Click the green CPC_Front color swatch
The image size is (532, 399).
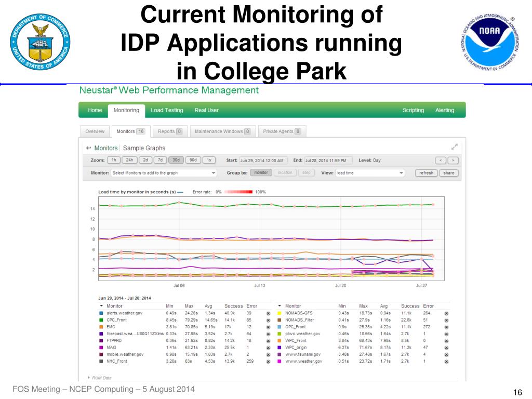(101, 320)
